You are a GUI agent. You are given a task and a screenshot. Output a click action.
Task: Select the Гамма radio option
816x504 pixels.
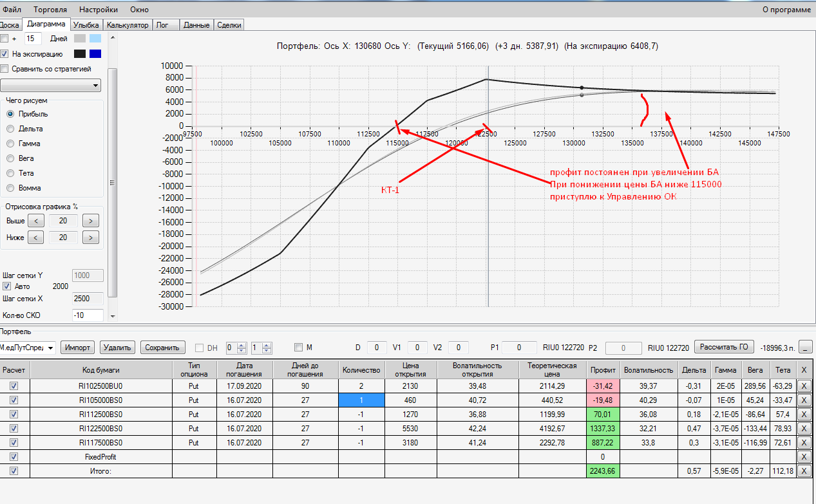(10, 144)
